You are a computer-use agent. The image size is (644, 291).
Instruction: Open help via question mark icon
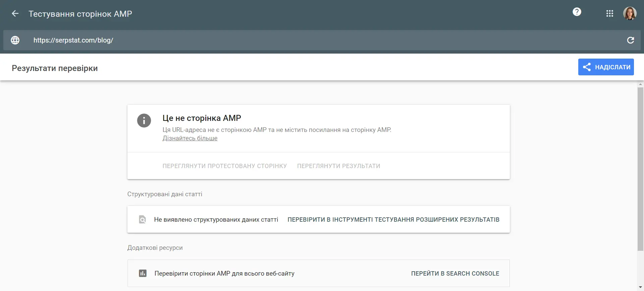[577, 12]
